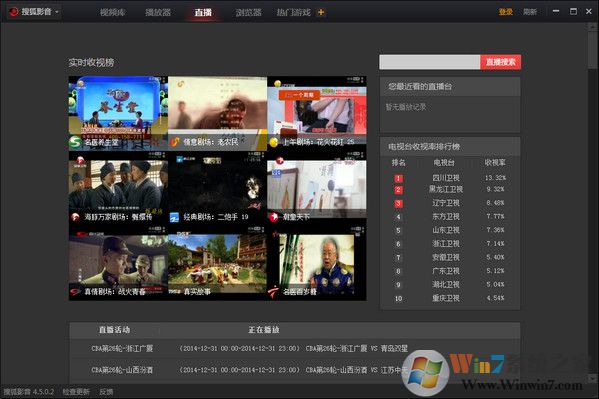This screenshot has height=399, width=599.
Task: Open the 浏览器 tab
Action: coord(249,12)
